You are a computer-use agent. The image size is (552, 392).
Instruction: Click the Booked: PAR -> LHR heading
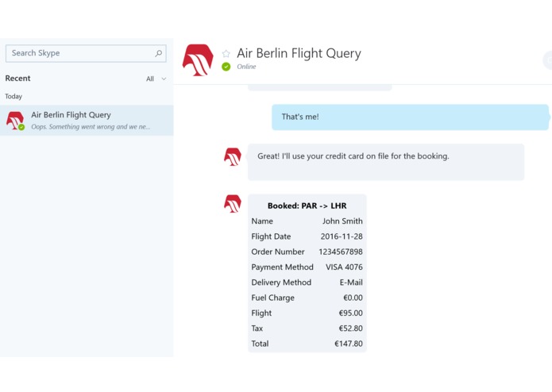(307, 206)
